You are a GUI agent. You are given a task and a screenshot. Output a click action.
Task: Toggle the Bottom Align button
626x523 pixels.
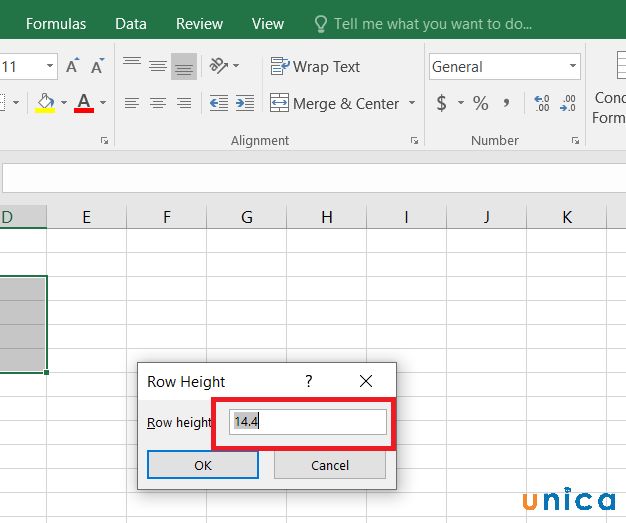tap(184, 66)
